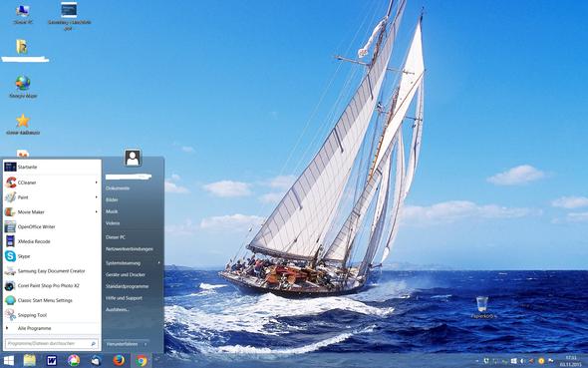The width and height of the screenshot is (588, 368).
Task: Open XMedia Recode
Action: tap(52, 241)
